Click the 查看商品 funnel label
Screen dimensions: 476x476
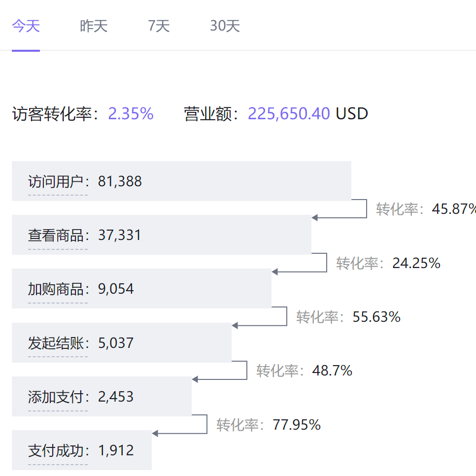[58, 236]
